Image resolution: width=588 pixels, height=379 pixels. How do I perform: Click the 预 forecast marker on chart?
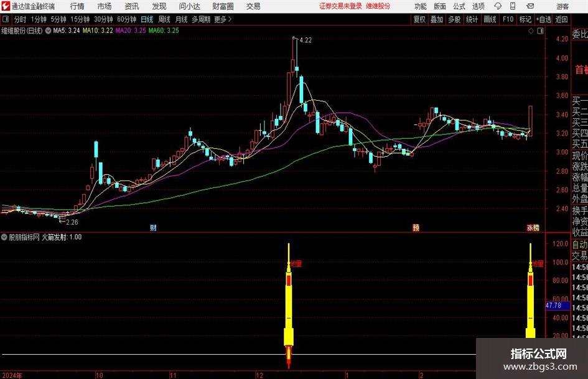[416, 228]
